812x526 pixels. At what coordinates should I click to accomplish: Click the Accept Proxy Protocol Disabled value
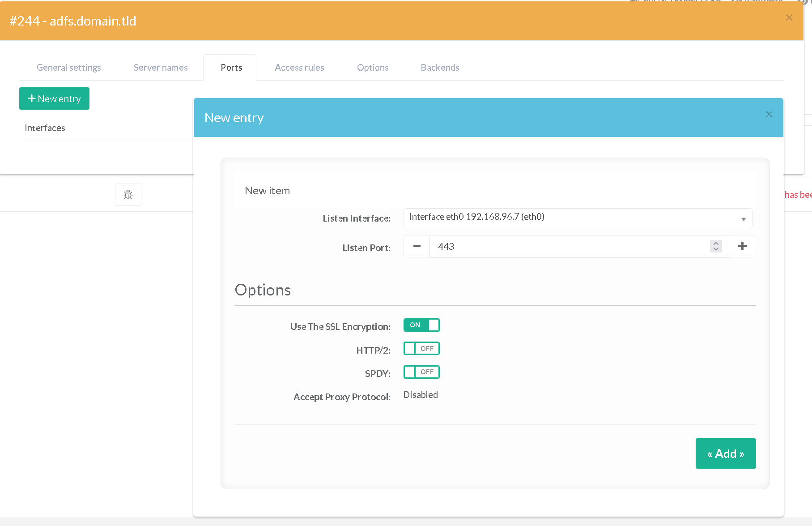421,395
